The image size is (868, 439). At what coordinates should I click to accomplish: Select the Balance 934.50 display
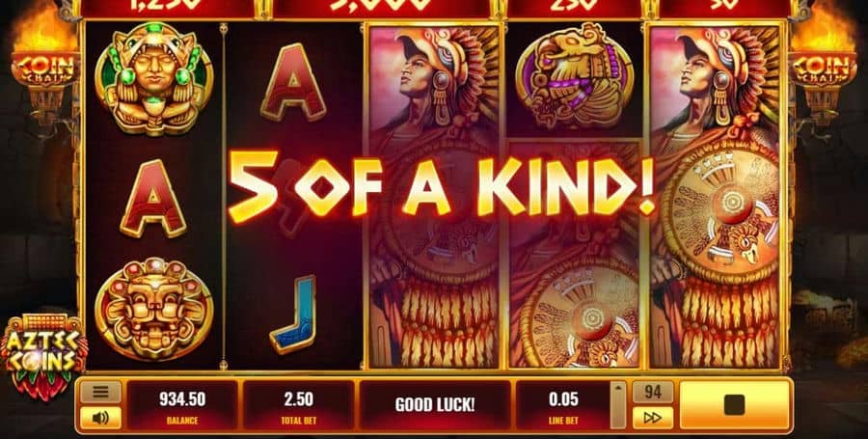pyautogui.click(x=182, y=404)
